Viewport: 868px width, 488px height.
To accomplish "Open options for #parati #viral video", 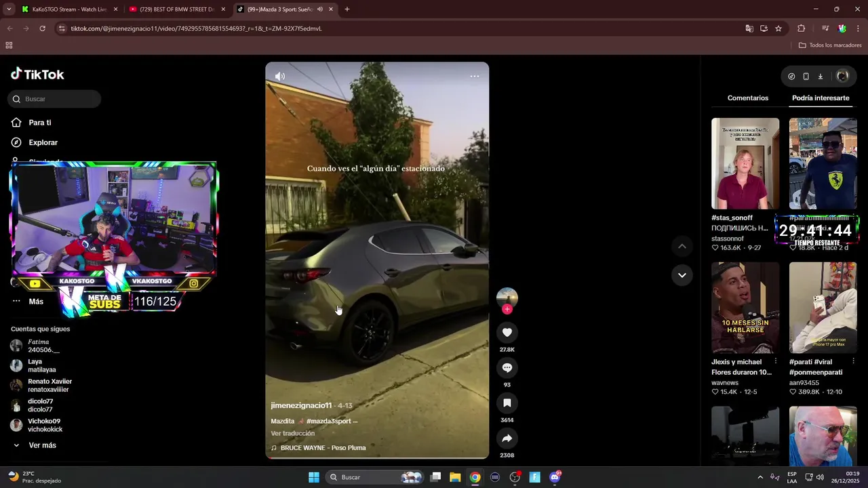I will click(853, 362).
